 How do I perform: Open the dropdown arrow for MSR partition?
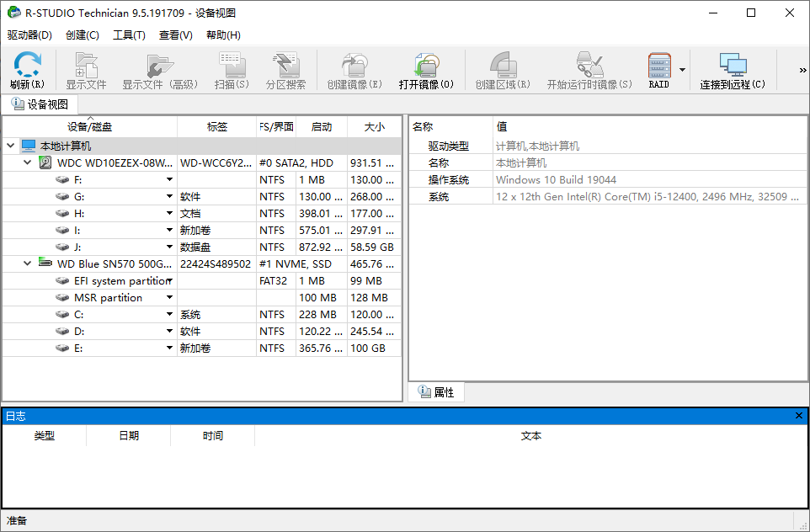click(169, 297)
